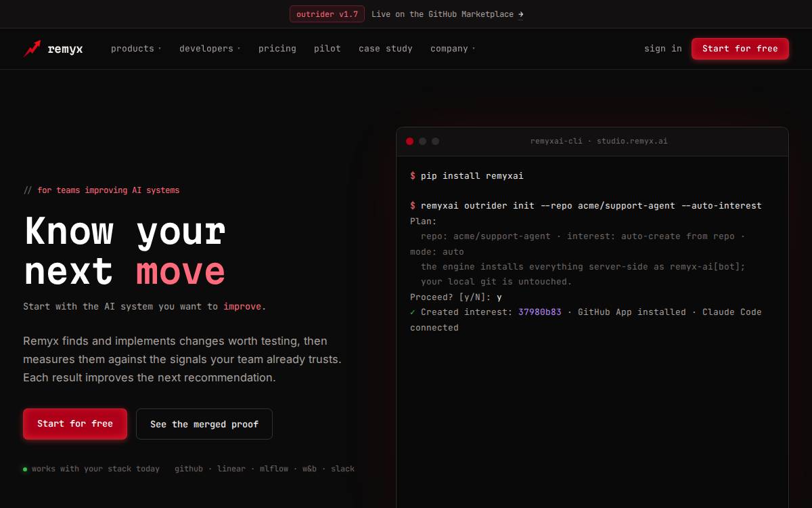Open Live on the GitHub Marketplace link
The image size is (812, 508).
coord(447,14)
